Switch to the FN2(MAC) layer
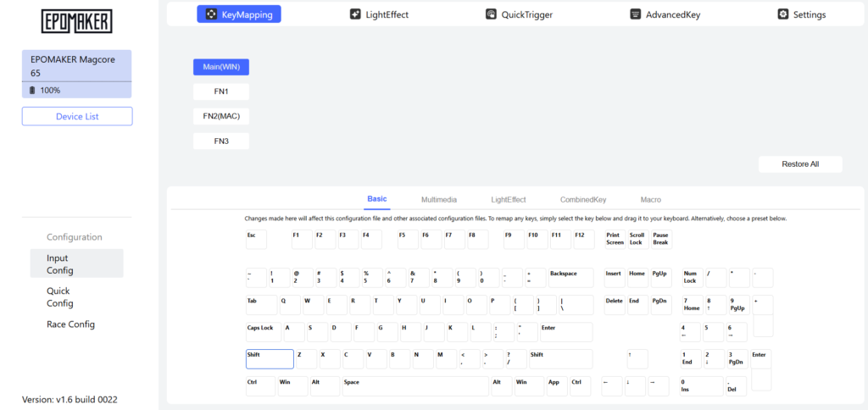868x410 pixels. coord(220,115)
